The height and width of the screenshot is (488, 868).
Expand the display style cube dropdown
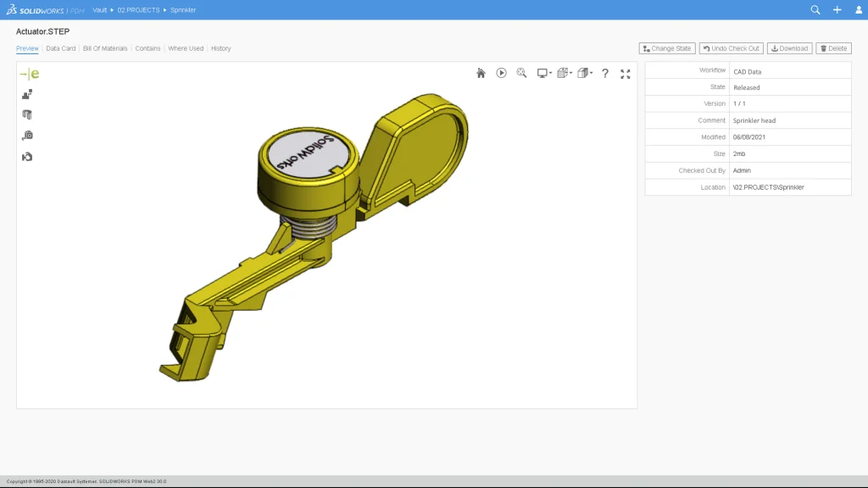tap(585, 74)
